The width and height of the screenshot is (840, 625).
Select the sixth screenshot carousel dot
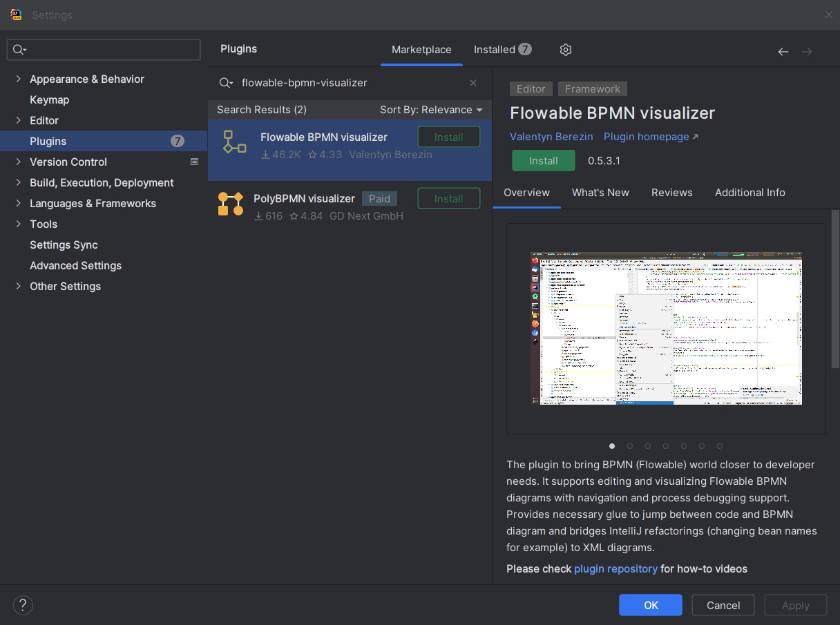[702, 446]
